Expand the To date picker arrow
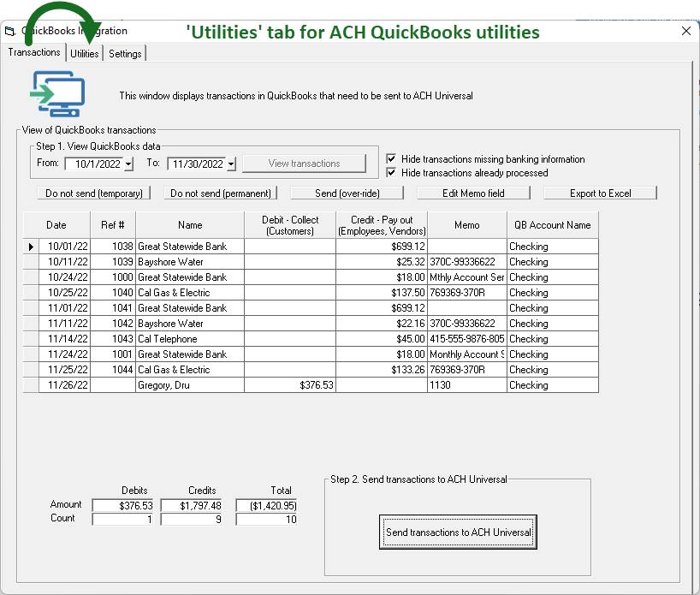This screenshot has width=700, height=595. click(231, 164)
